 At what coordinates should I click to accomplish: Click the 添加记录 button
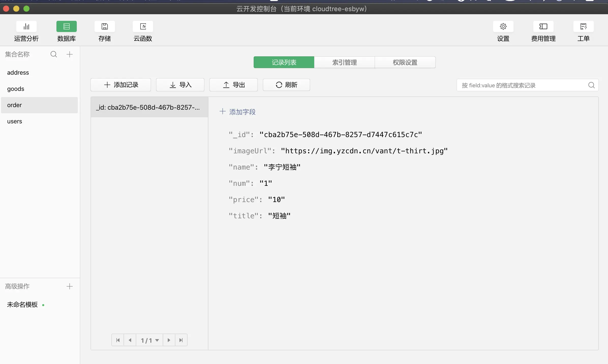[121, 85]
